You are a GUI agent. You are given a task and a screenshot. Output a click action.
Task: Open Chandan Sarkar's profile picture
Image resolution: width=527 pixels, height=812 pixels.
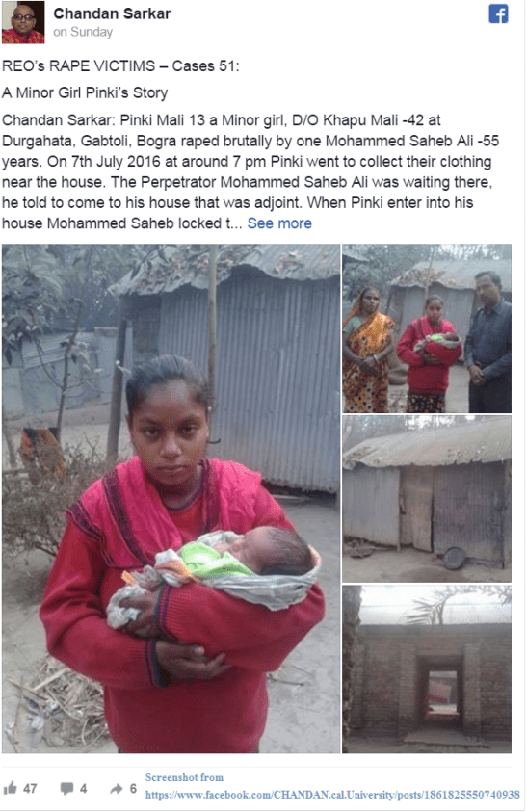pos(23,22)
